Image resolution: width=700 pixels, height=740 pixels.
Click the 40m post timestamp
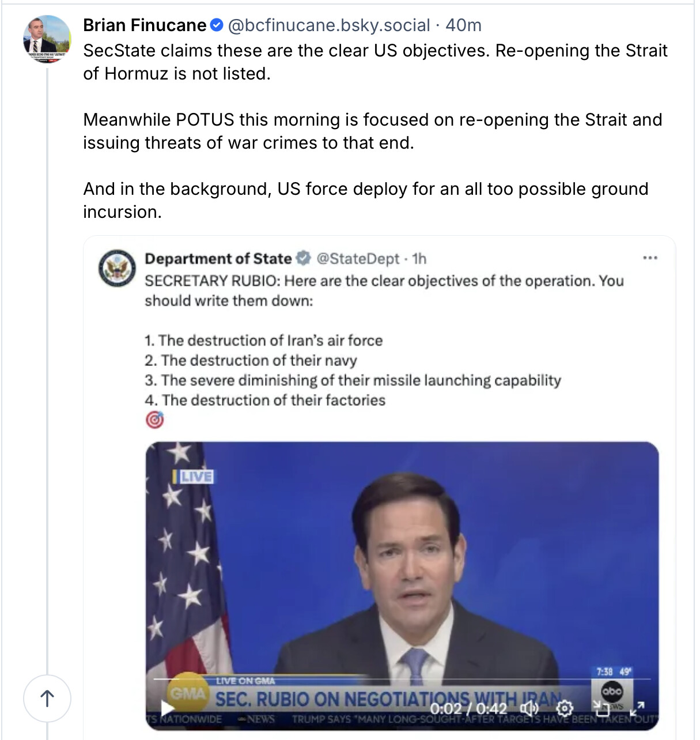tap(463, 25)
